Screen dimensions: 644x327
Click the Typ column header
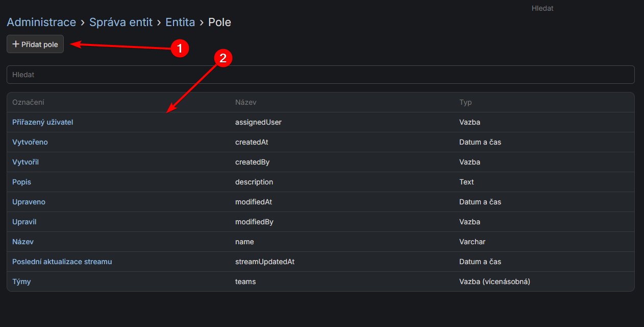(465, 102)
